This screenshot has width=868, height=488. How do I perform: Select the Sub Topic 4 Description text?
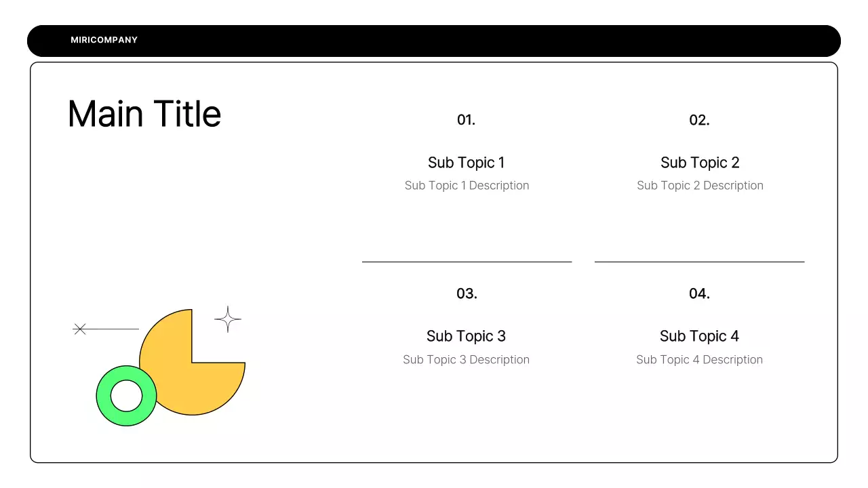tap(699, 360)
